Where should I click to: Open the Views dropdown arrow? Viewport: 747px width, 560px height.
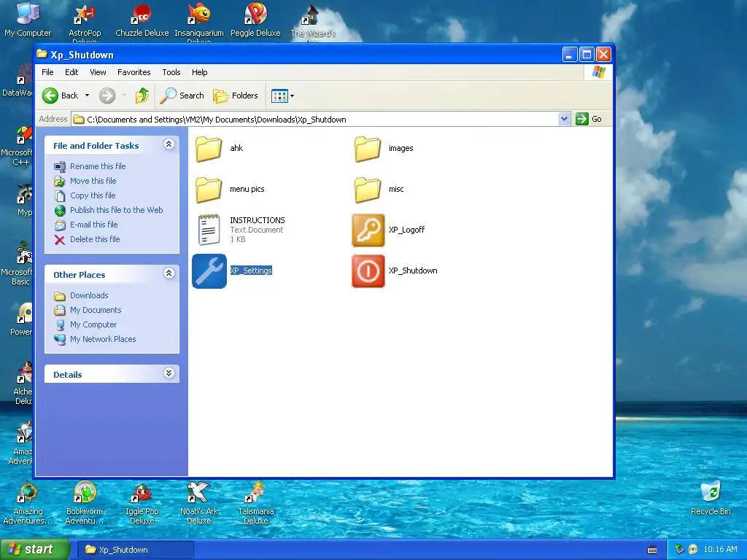pyautogui.click(x=292, y=96)
